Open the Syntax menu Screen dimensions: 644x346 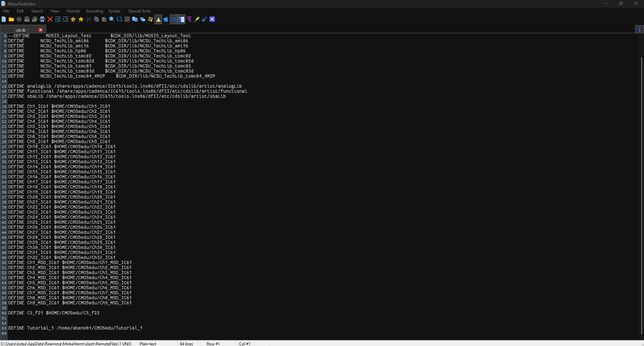pyautogui.click(x=114, y=11)
